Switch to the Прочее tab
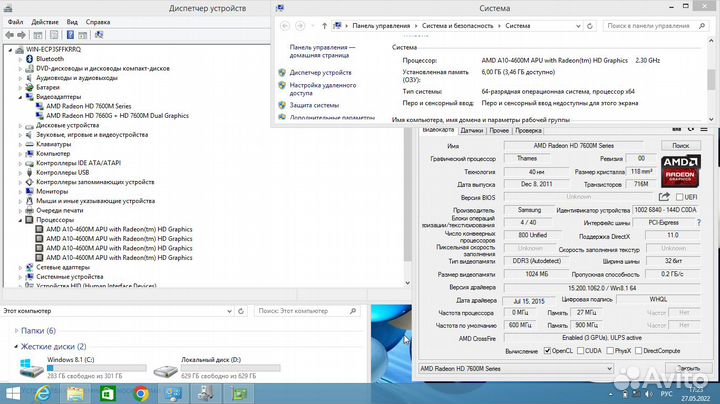Viewport: 720px width, 404px height. (499, 131)
